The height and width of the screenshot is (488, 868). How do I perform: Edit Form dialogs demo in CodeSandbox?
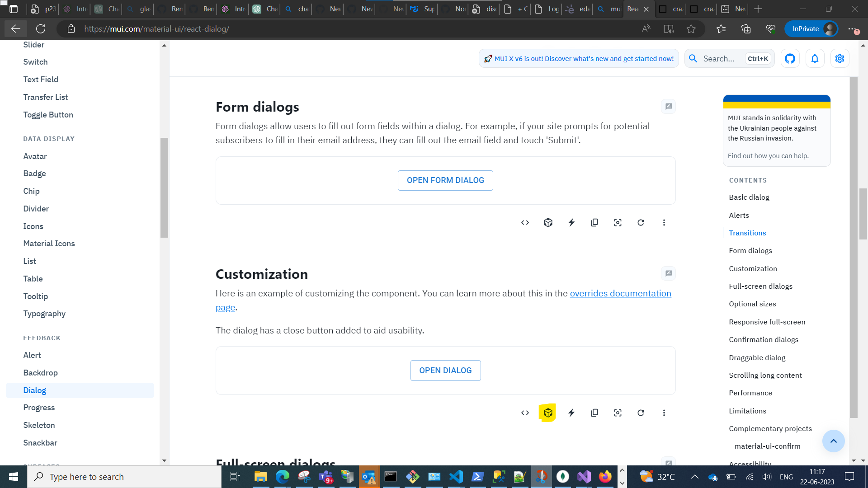pos(547,222)
